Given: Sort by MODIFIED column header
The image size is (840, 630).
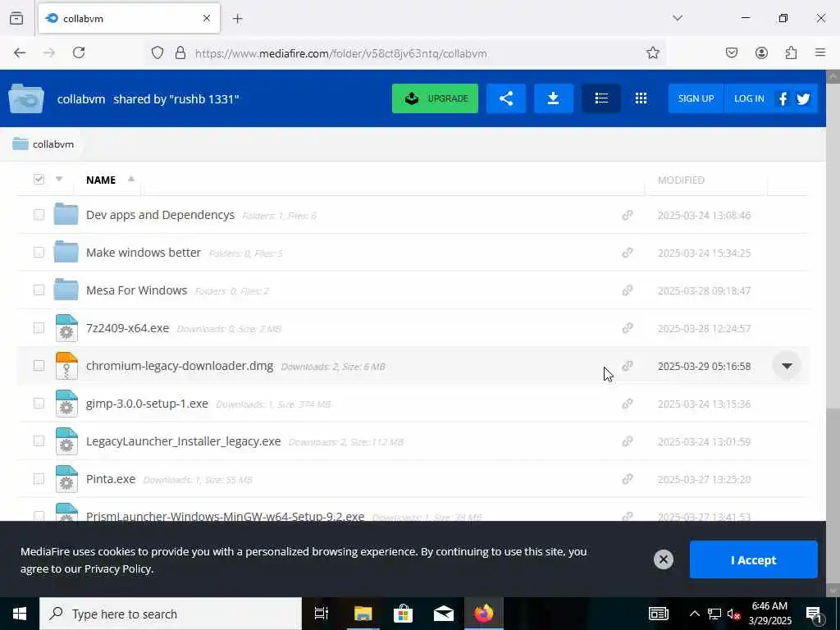Looking at the screenshot, I should pos(681,180).
